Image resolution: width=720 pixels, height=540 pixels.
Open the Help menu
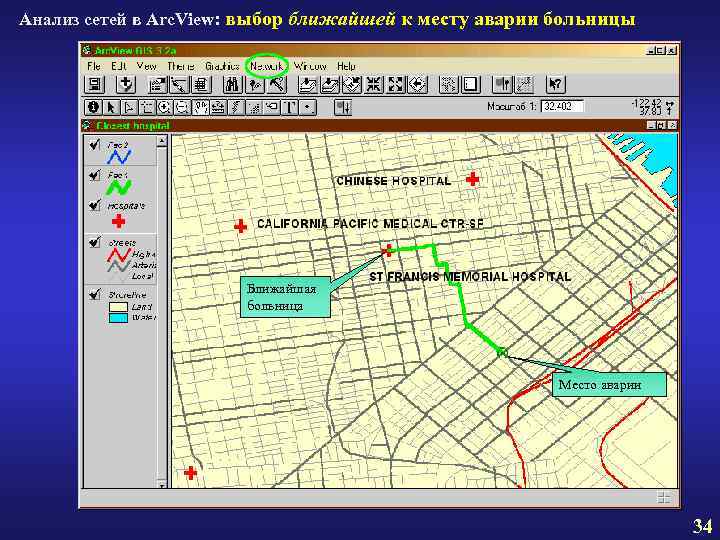(x=346, y=66)
